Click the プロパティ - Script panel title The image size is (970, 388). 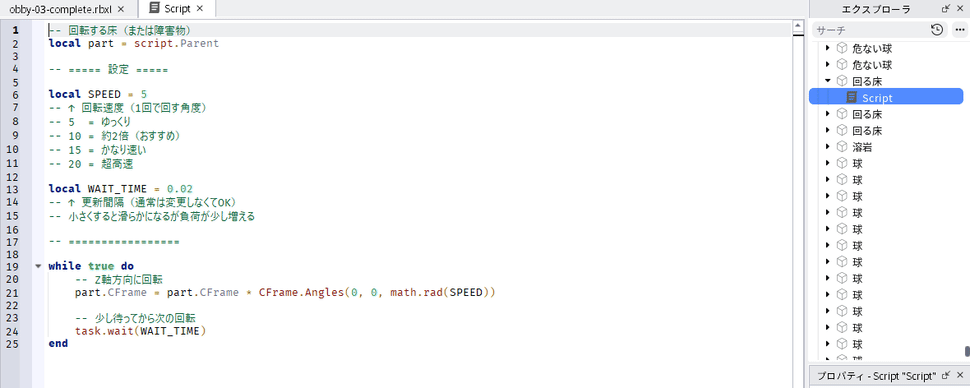876,376
